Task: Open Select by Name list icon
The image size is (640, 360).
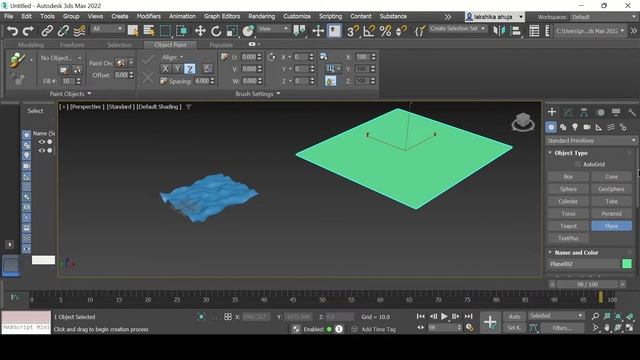Action: [x=149, y=31]
